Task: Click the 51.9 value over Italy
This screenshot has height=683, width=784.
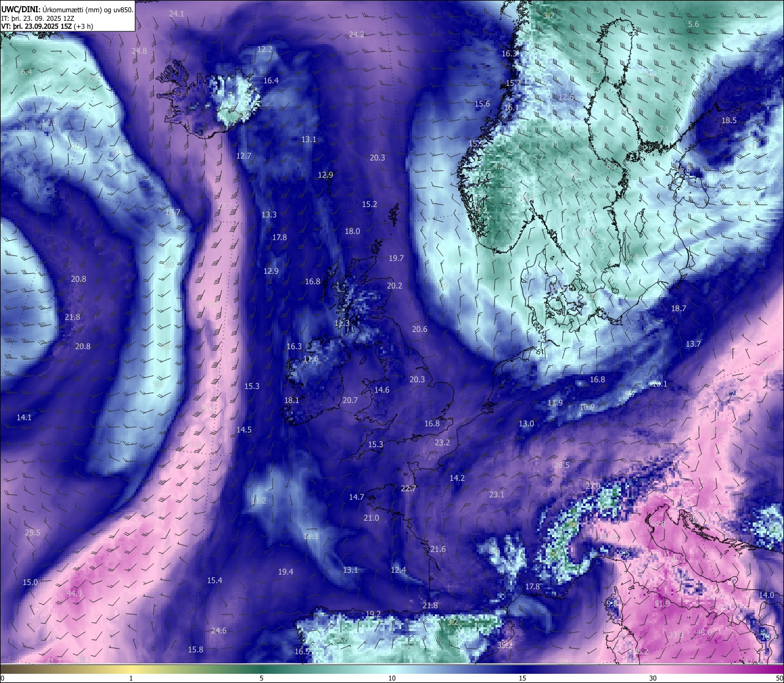Action: (x=662, y=604)
